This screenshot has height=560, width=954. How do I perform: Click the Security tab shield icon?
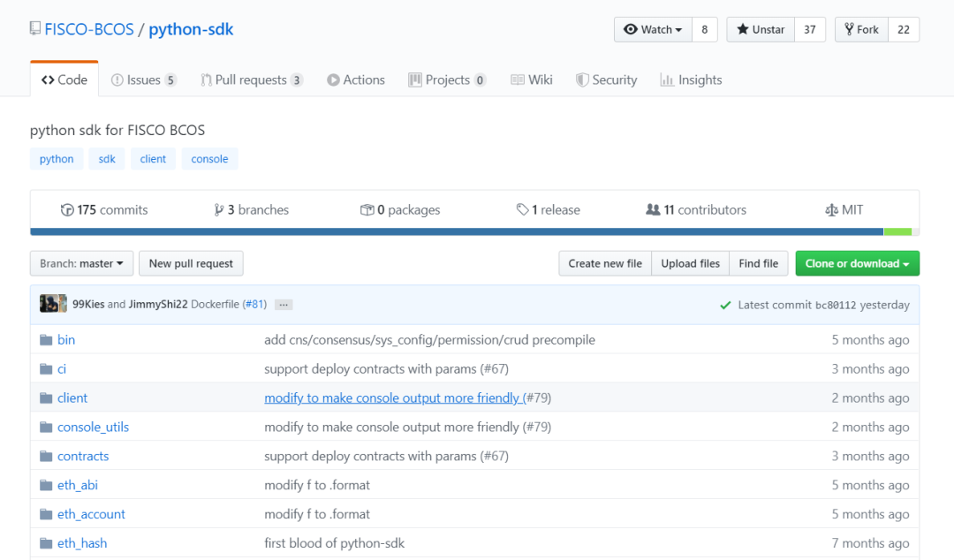pyautogui.click(x=582, y=79)
